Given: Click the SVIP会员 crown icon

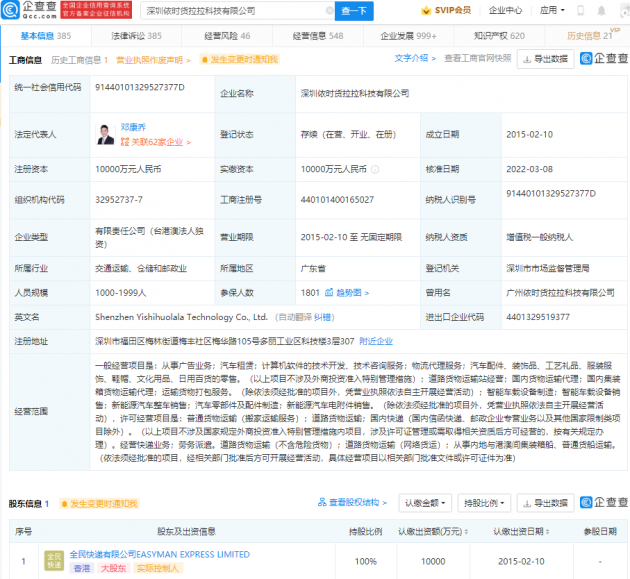Looking at the screenshot, I should coord(425,10).
